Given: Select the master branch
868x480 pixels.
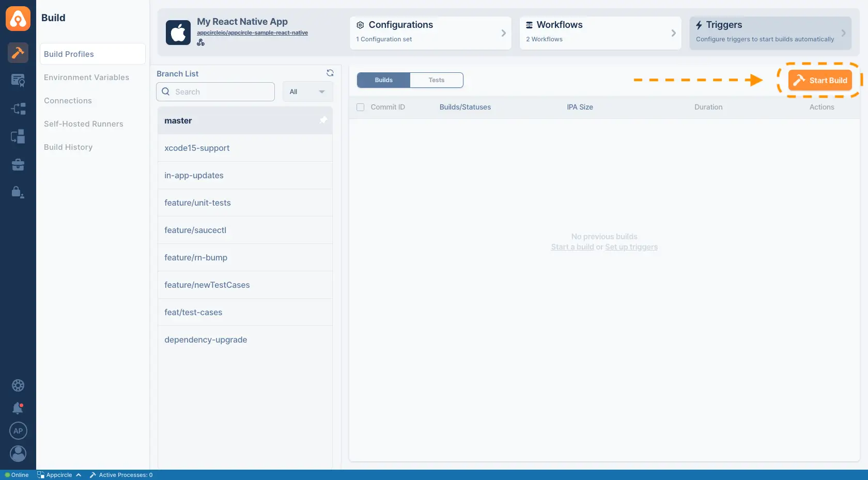Looking at the screenshot, I should [245, 120].
